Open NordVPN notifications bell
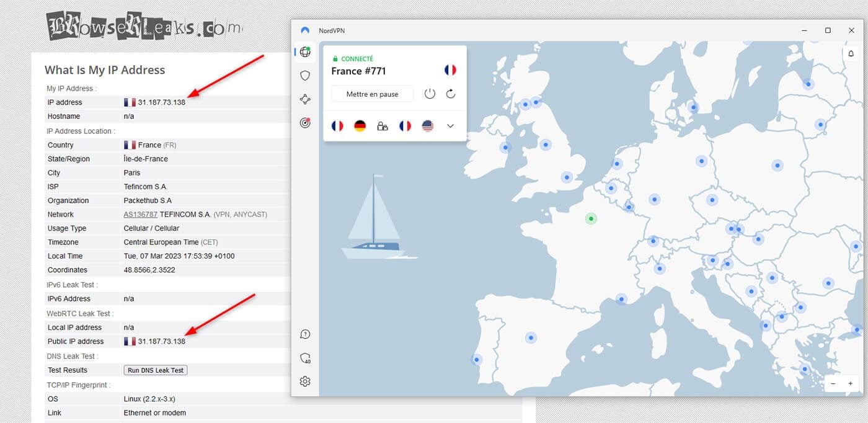This screenshot has height=423, width=868. tap(852, 53)
